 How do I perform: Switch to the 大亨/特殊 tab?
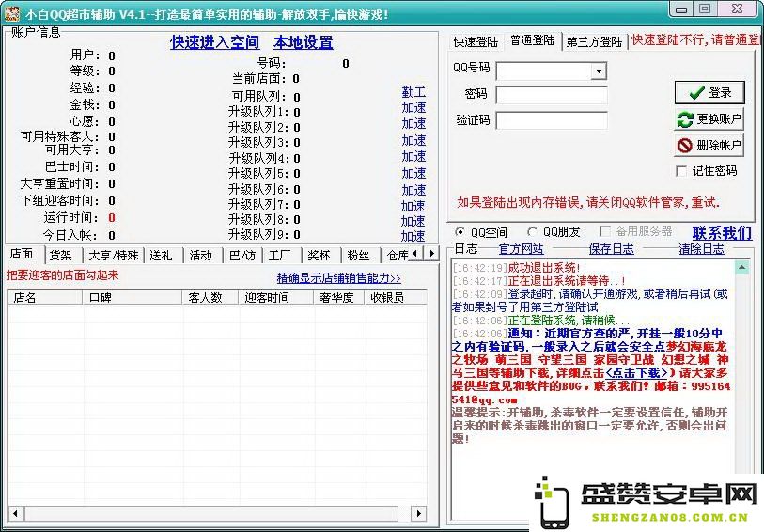pyautogui.click(x=114, y=256)
